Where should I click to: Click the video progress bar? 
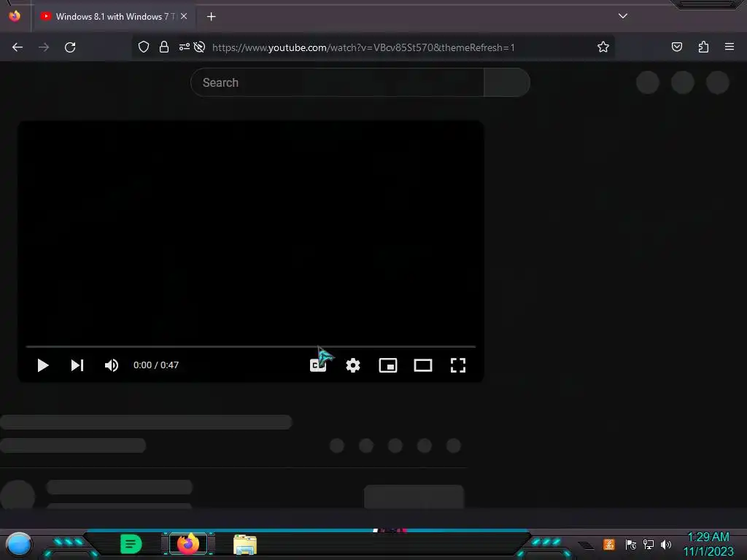pyautogui.click(x=251, y=346)
